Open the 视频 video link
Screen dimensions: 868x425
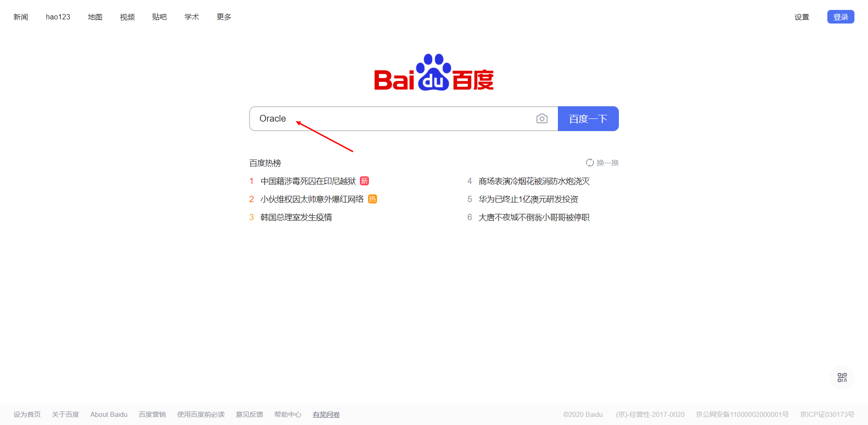click(127, 17)
